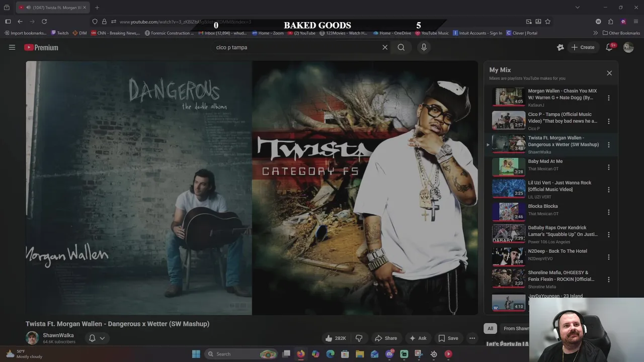Run search with magnifier button
The image size is (644, 362).
[401, 47]
